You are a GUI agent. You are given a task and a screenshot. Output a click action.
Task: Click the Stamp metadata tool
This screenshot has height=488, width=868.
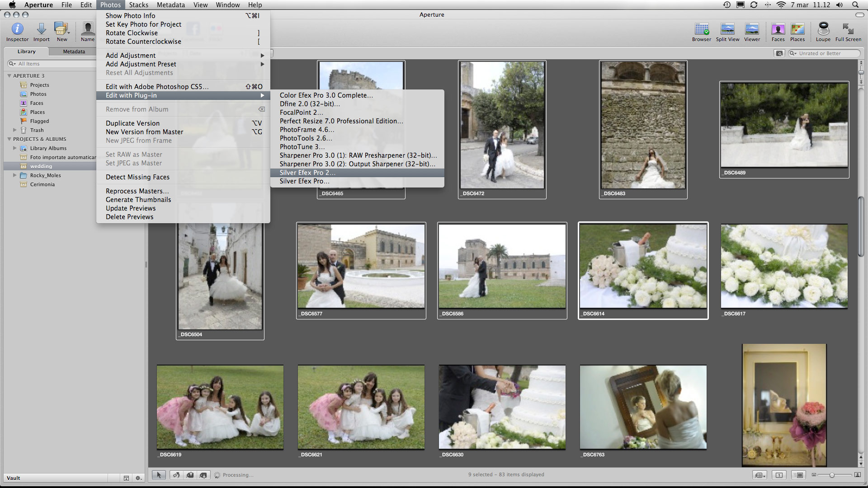coord(203,475)
